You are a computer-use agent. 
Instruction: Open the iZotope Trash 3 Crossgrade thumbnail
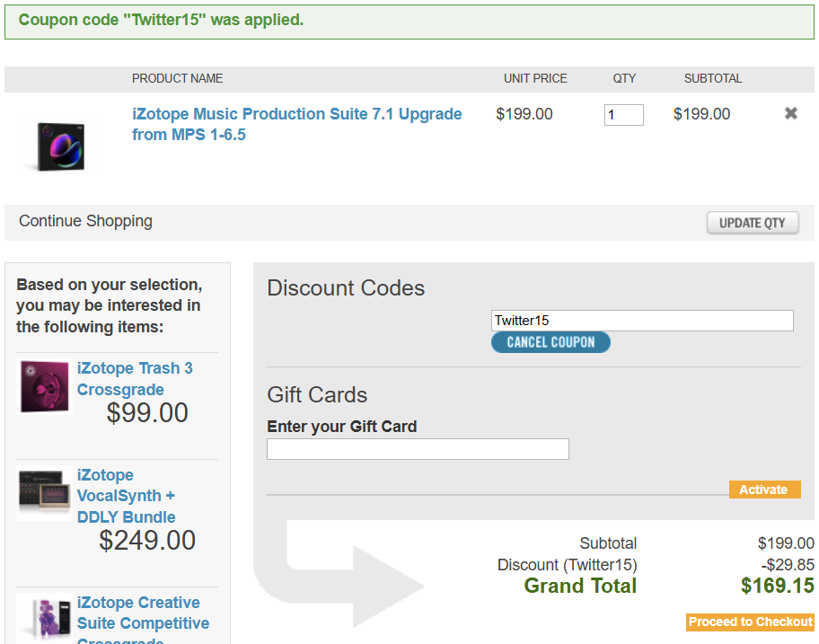click(x=44, y=387)
